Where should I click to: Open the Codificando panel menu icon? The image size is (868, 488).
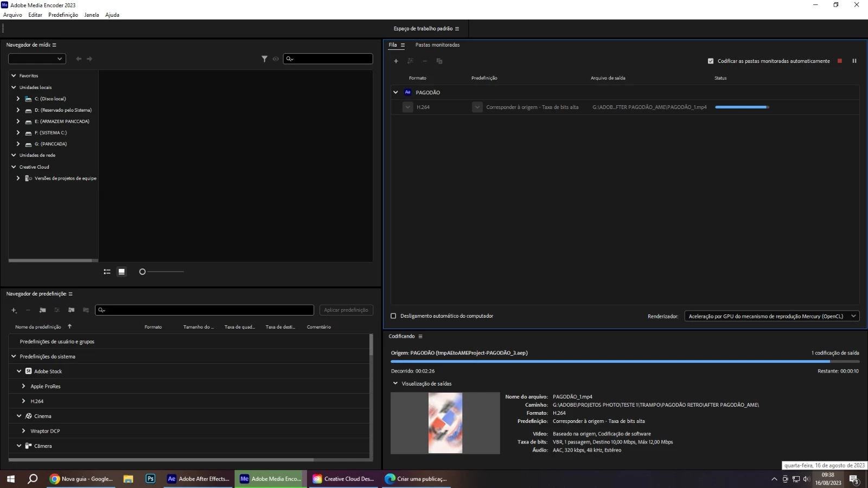pos(420,336)
